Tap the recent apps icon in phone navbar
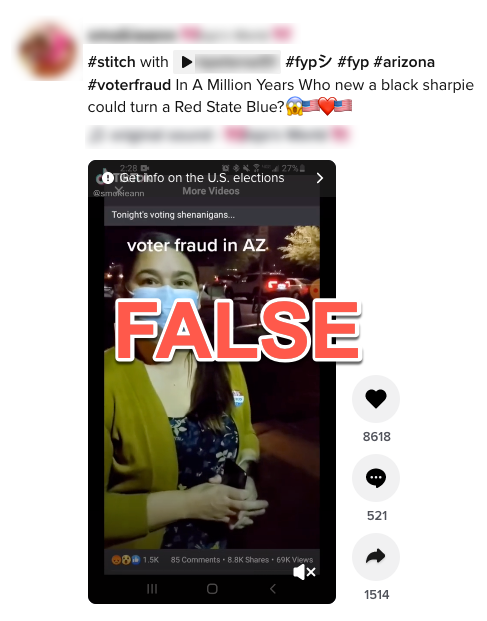This screenshot has width=487, height=621. tap(152, 589)
